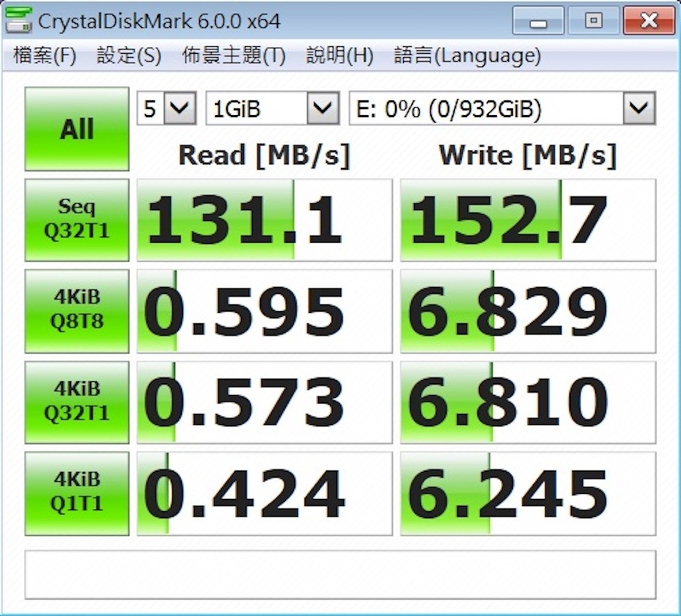Click the 4KiB Q8T8 write value 6.829
Image resolution: width=681 pixels, height=616 pixels.
[528, 311]
